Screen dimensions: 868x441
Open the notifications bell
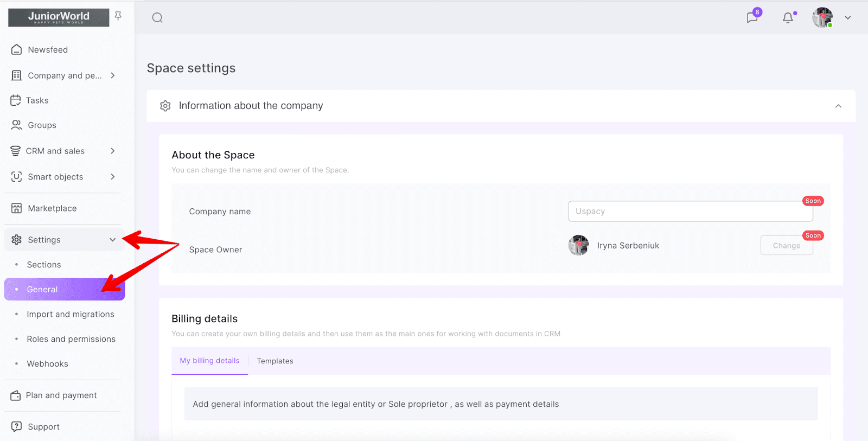[x=788, y=18]
